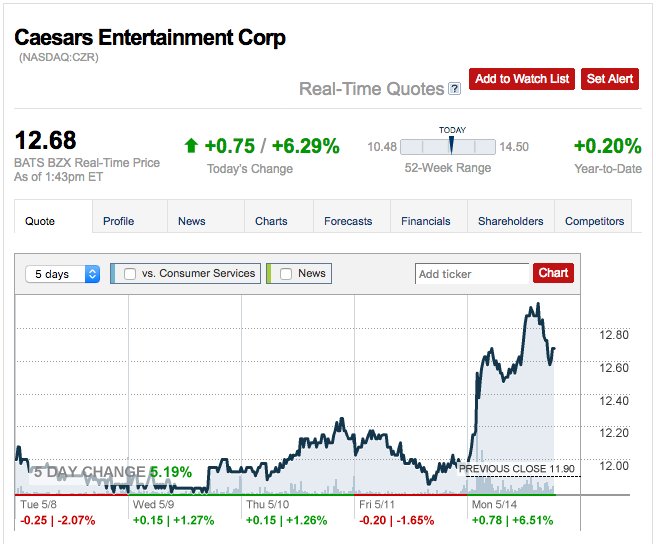Click the +0.75 / +6.29% today's change
Image resolution: width=656 pixels, height=544 pixels.
pos(272,146)
